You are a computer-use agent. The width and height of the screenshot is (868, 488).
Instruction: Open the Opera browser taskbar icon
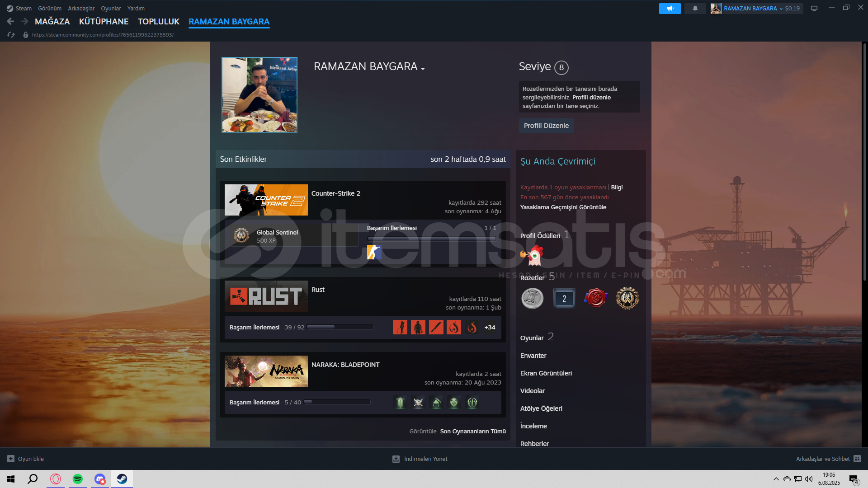coord(56,479)
